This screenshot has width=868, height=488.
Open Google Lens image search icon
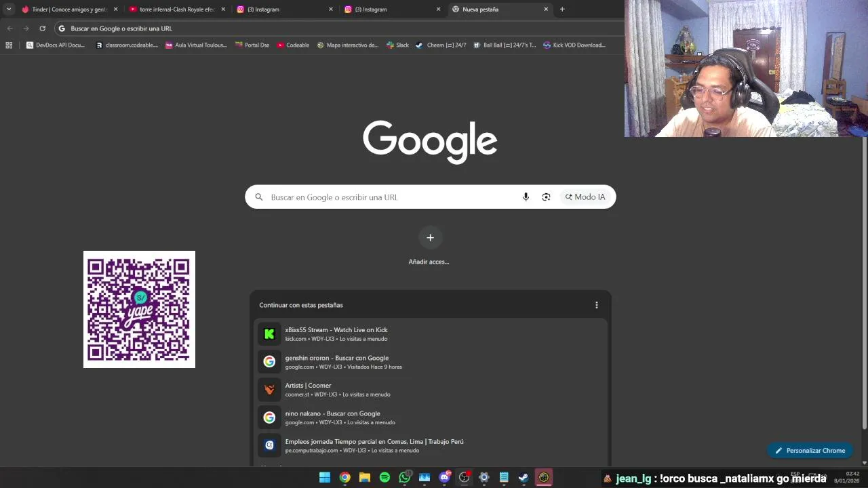(546, 197)
